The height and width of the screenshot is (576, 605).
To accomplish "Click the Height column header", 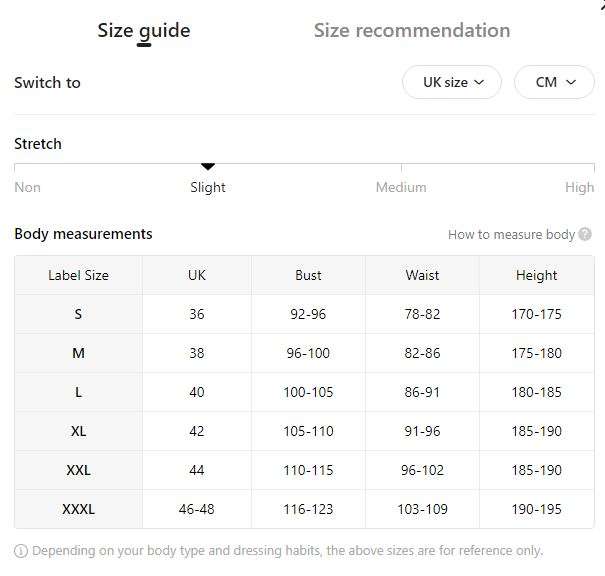I will (537, 275).
